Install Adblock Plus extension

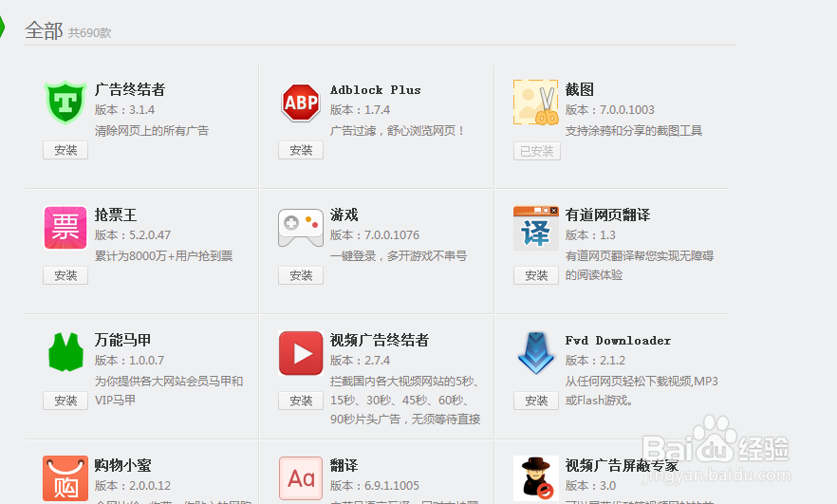[301, 150]
